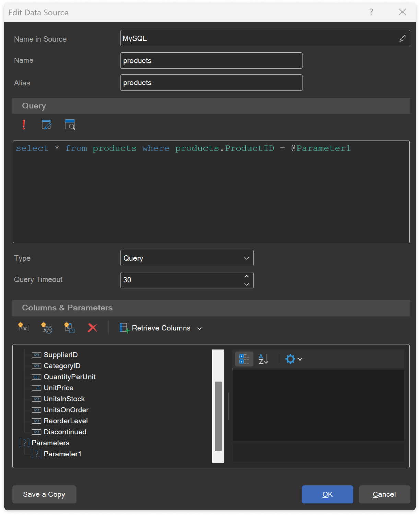This screenshot has height=515, width=420.
Task: Click the Cancel button
Action: click(x=384, y=494)
